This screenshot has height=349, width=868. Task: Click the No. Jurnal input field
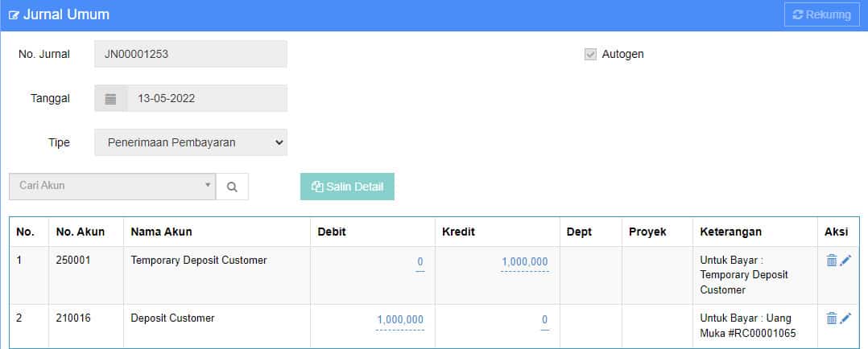click(x=191, y=54)
